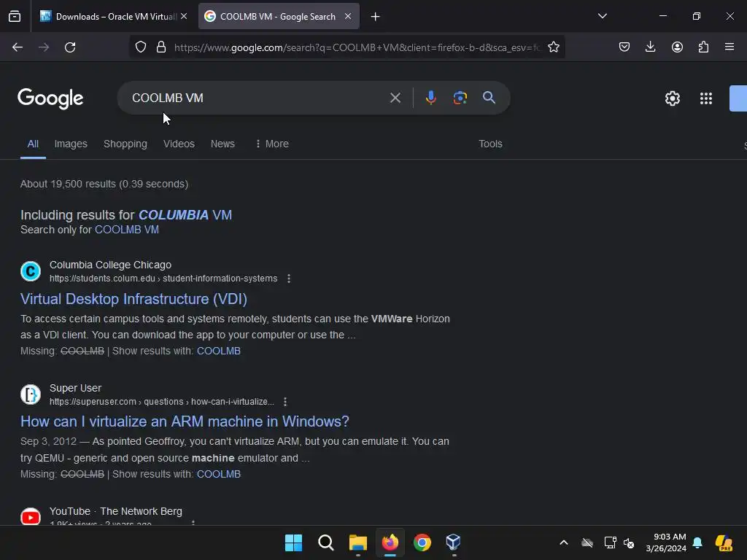Switch to Downloads – Oracle VM VirtualBox tab
This screenshot has height=560, width=747.
(x=109, y=17)
